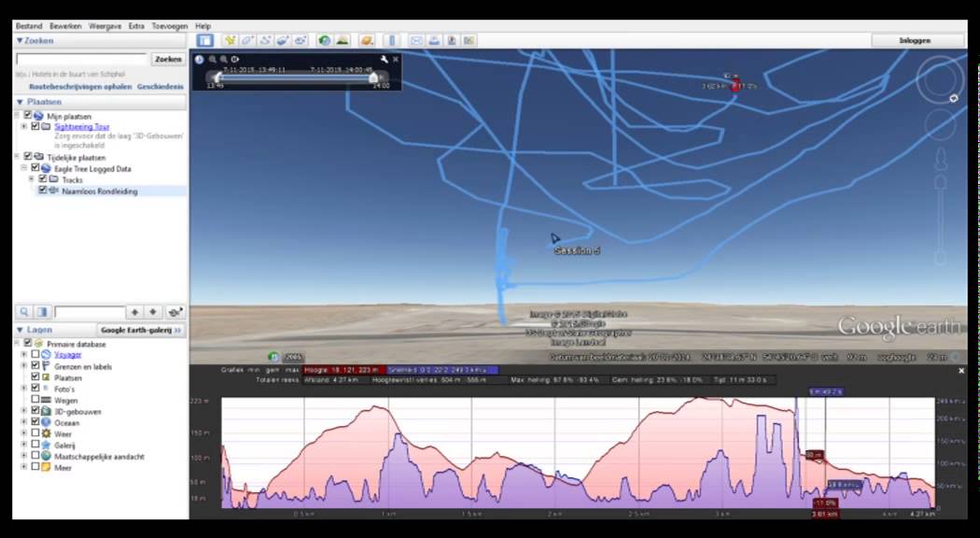Image resolution: width=980 pixels, height=538 pixels.
Task: Close the time slider panel
Action: click(396, 60)
